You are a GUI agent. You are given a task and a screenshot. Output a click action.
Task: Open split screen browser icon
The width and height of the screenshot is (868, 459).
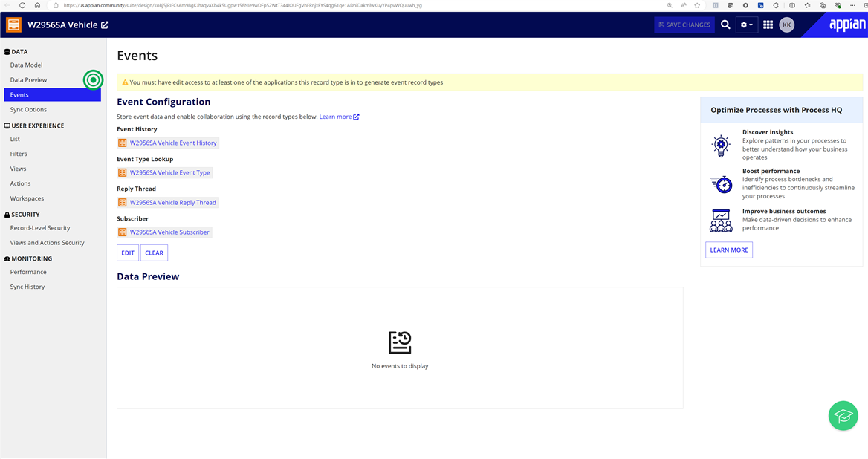click(792, 5)
